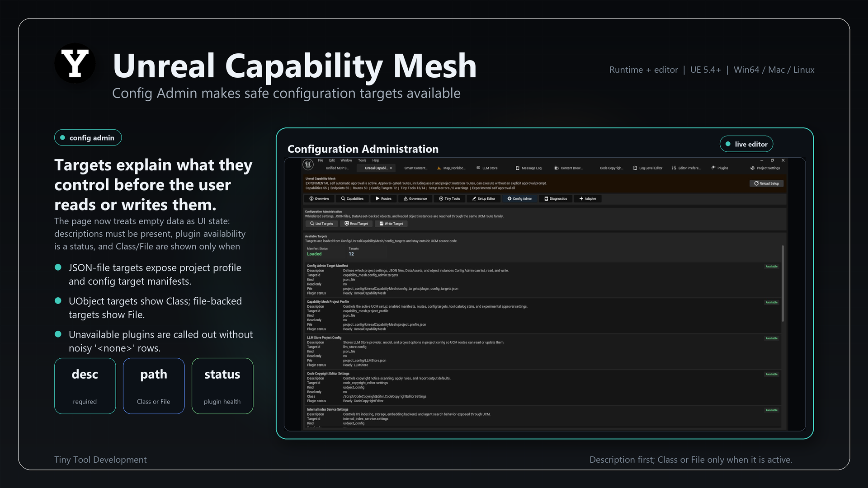Click the Map_Nonbloc tab's orange level icon

click(439, 168)
